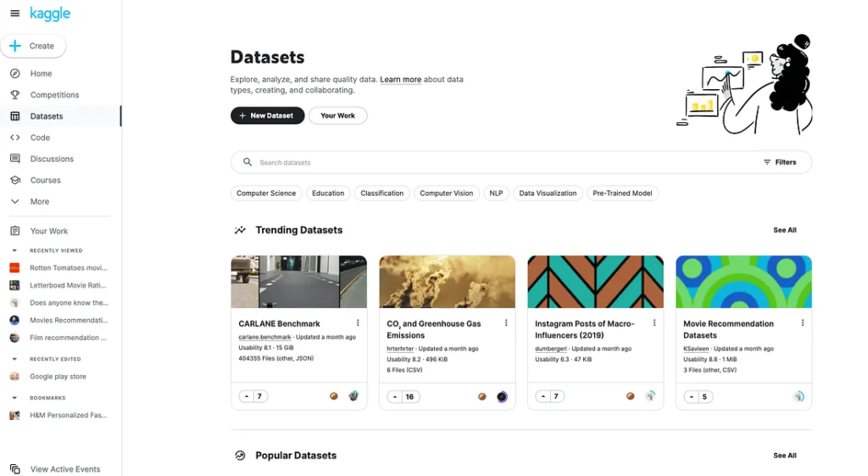The width and height of the screenshot is (868, 476).
Task: Upvote the CARLANE Benchmark dataset
Action: (247, 396)
